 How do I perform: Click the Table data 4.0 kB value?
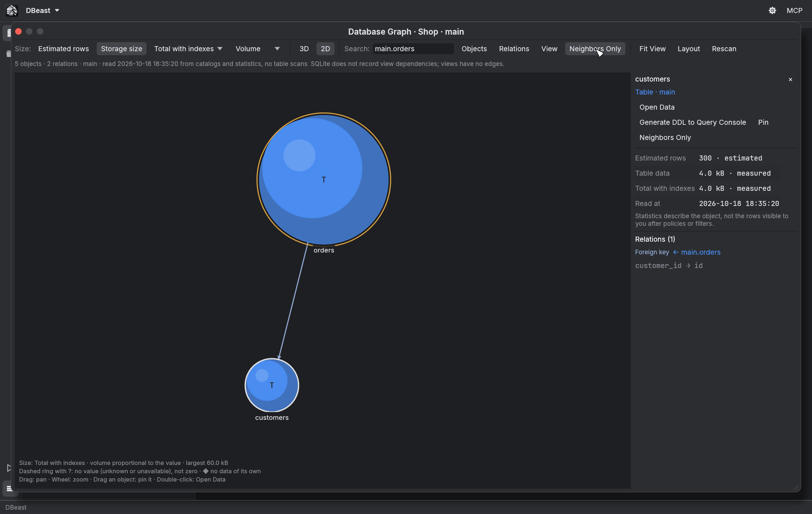[735, 173]
